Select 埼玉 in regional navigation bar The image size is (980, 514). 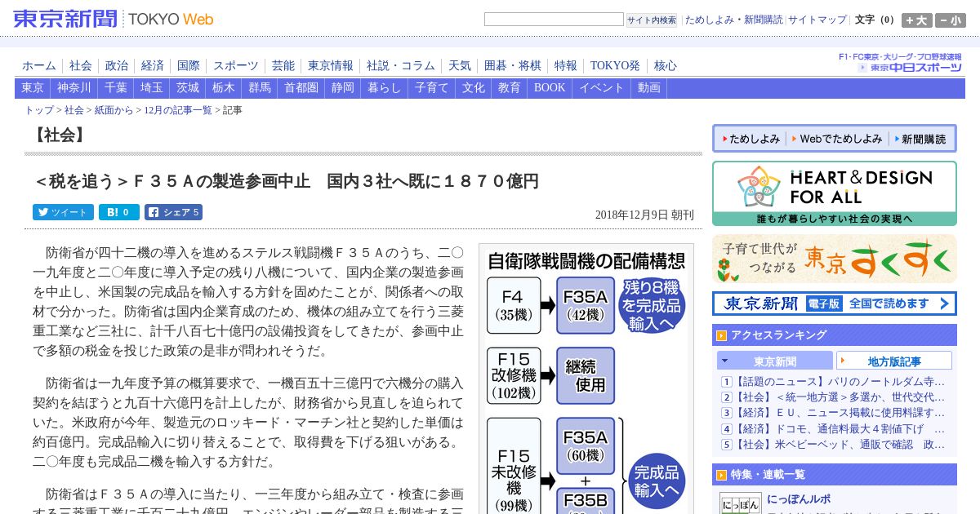[x=152, y=88]
